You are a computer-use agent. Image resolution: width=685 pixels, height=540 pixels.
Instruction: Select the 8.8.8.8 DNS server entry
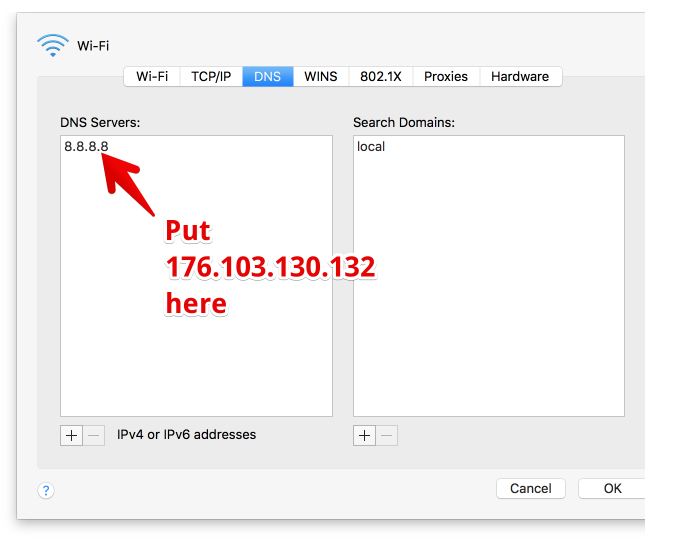[x=87, y=147]
